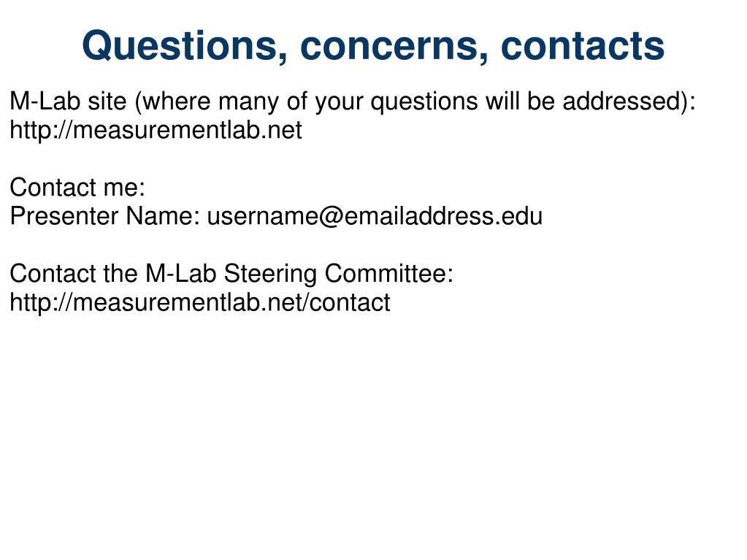747x560 pixels.
Task: Click the words 'Steering Committee'
Action: (337, 274)
